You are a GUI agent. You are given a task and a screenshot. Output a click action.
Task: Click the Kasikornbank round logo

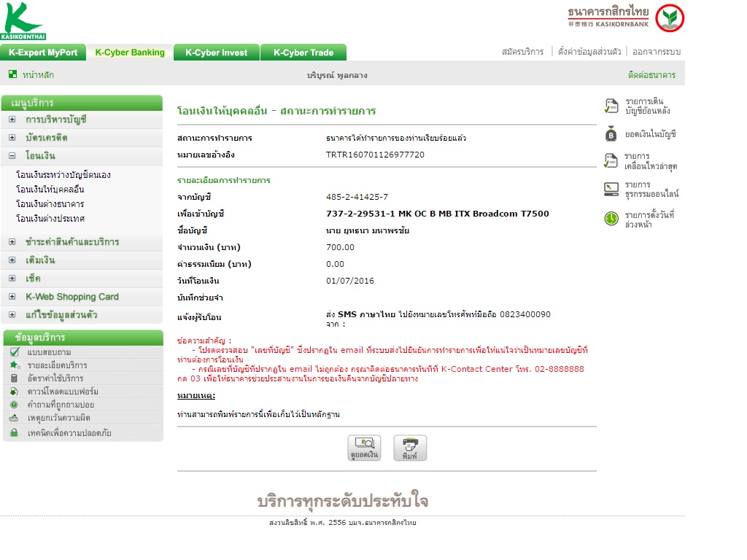click(670, 18)
